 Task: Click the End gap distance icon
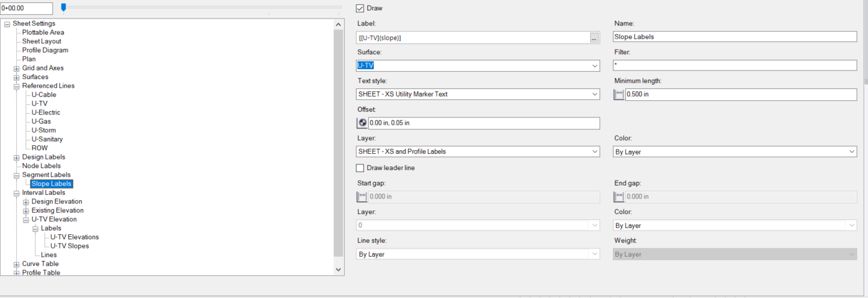click(x=619, y=197)
